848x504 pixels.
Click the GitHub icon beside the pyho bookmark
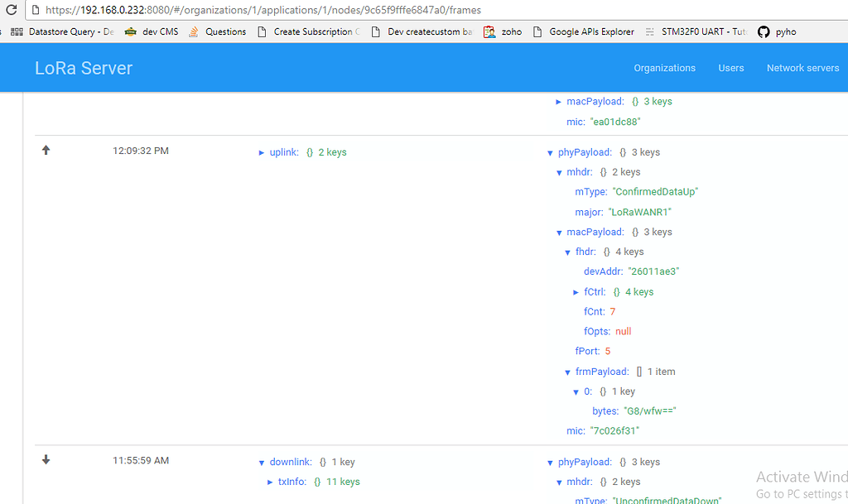click(x=764, y=31)
